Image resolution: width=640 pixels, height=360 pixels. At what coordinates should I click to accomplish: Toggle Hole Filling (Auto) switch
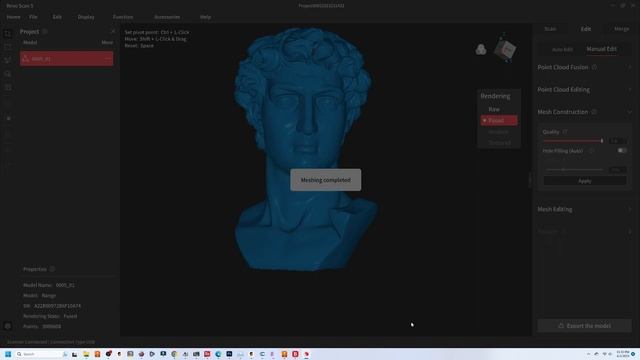(x=622, y=151)
